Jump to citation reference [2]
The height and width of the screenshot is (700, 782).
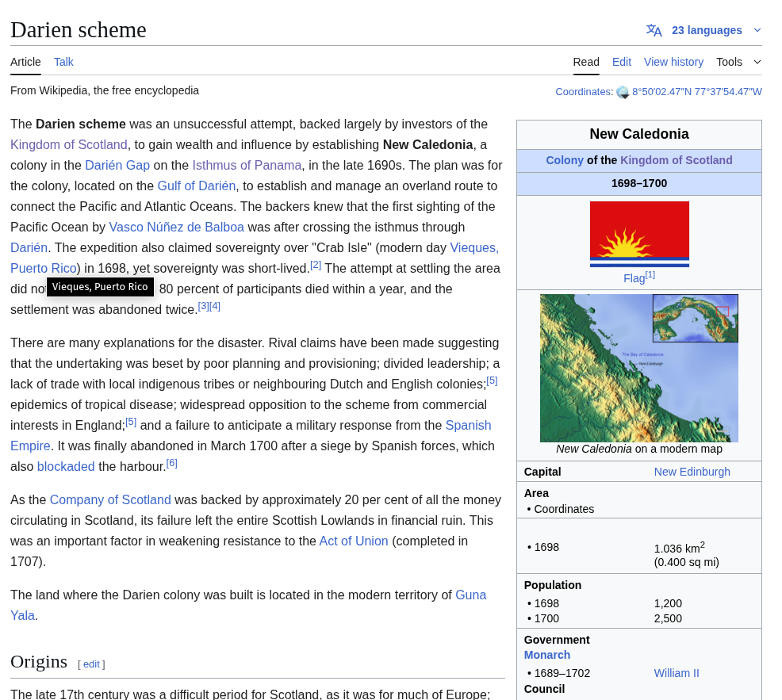(x=316, y=265)
